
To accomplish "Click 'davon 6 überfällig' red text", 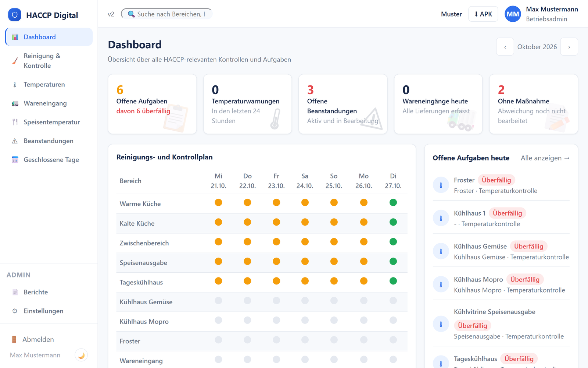I will (143, 111).
